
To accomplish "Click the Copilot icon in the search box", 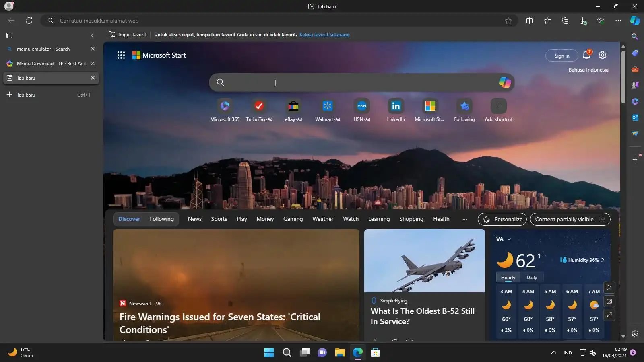I will point(505,82).
